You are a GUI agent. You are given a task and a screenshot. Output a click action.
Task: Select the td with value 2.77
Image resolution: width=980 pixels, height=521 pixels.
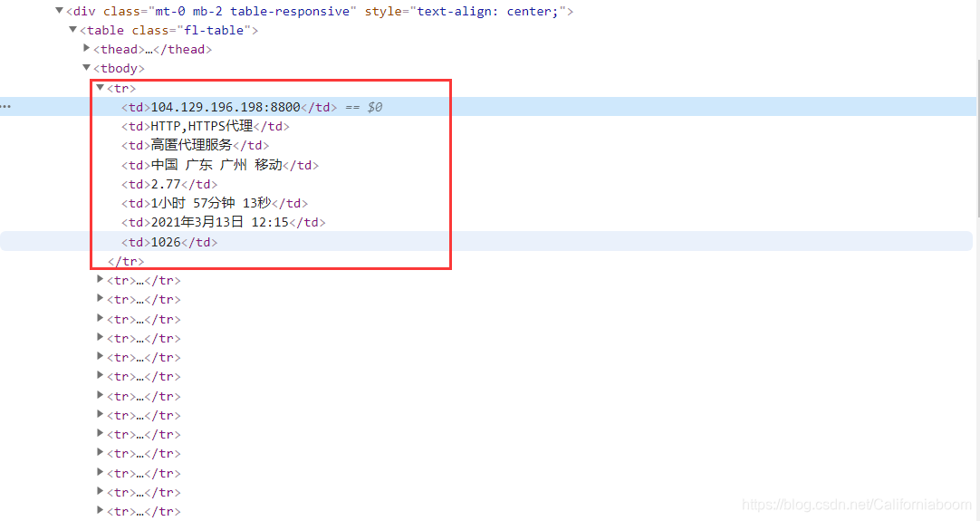(x=169, y=185)
